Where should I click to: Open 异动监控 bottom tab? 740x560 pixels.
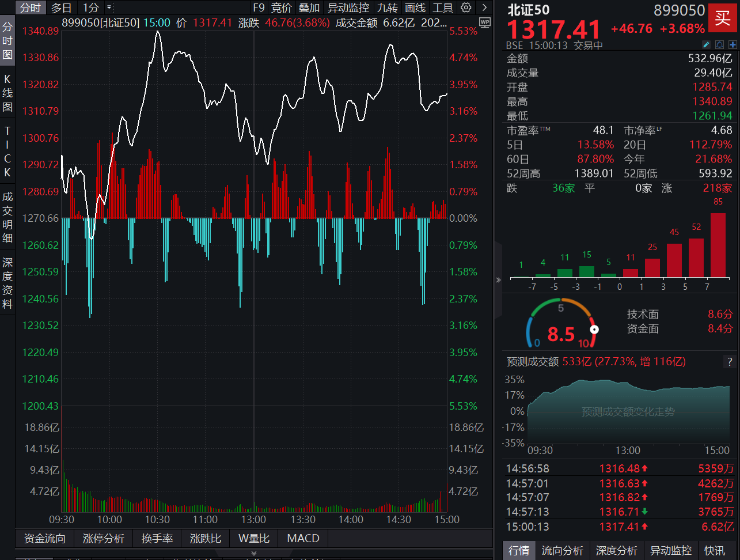tap(671, 551)
